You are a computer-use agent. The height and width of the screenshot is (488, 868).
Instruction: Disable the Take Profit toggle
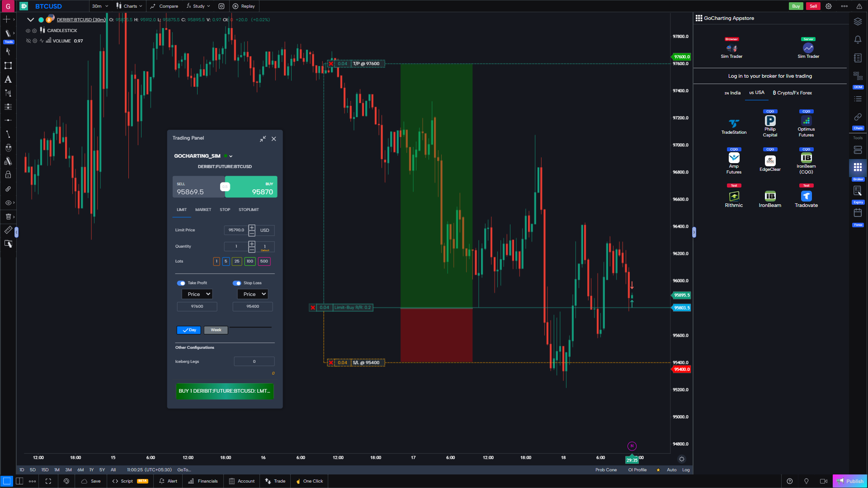click(x=182, y=283)
